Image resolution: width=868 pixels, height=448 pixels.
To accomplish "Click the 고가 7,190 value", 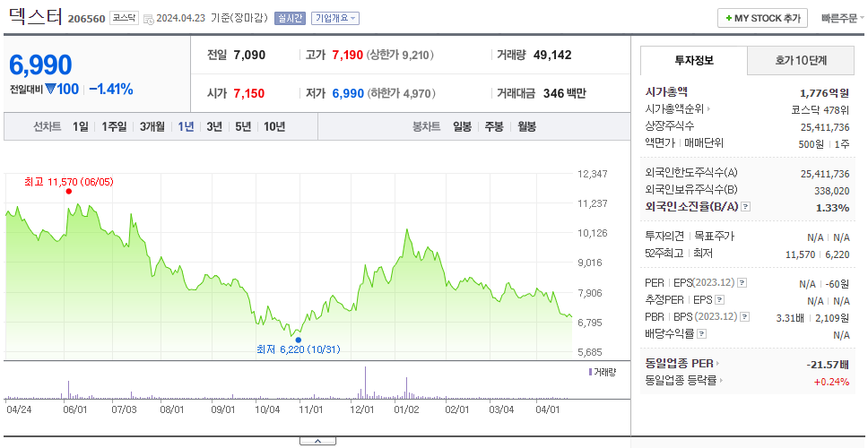I will (x=348, y=55).
